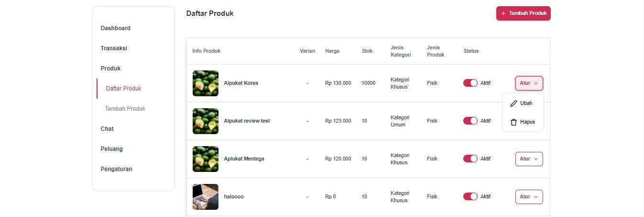This screenshot has width=644, height=217.
Task: Select Hapus from the Atur menu
Action: [x=526, y=122]
